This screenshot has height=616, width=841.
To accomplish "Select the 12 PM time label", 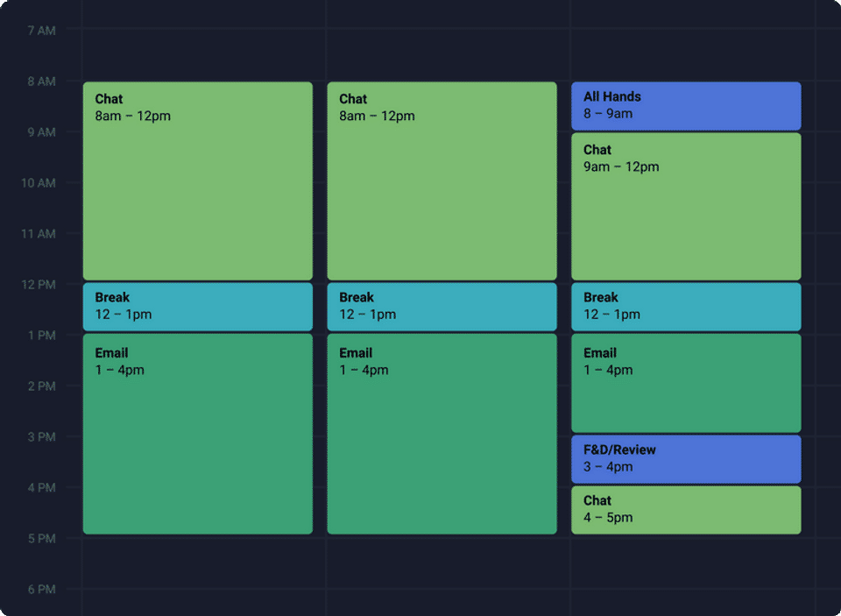I will [x=39, y=285].
